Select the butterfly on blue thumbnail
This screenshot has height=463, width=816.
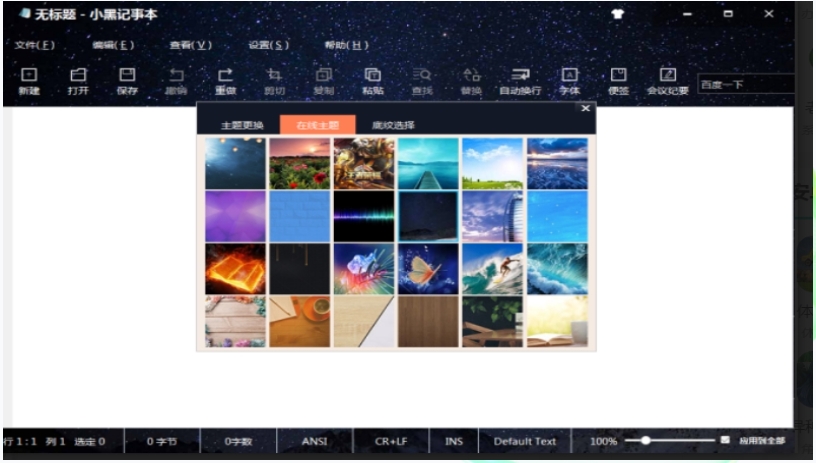428,269
